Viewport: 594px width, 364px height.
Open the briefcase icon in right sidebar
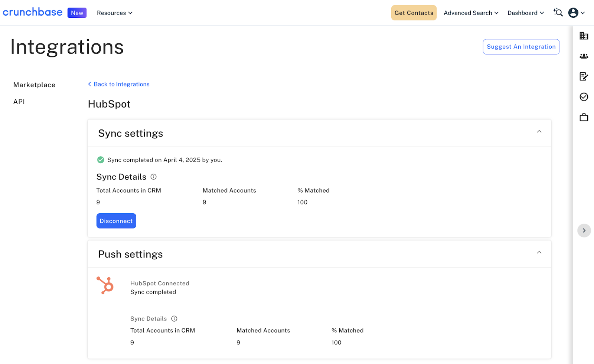pyautogui.click(x=584, y=118)
